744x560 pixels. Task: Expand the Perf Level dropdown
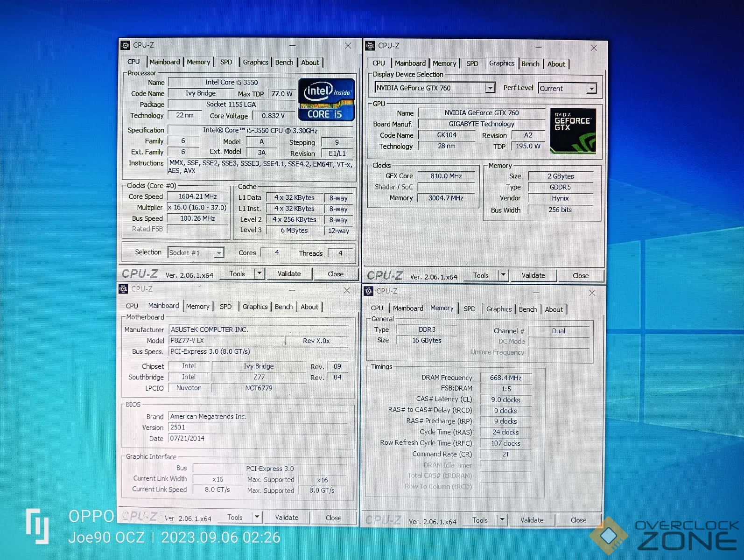point(591,88)
